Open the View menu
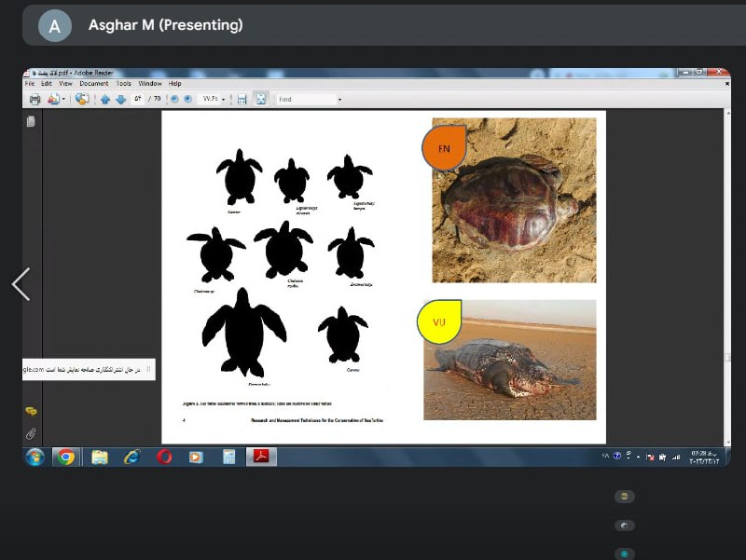The width and height of the screenshot is (746, 560). coord(65,83)
